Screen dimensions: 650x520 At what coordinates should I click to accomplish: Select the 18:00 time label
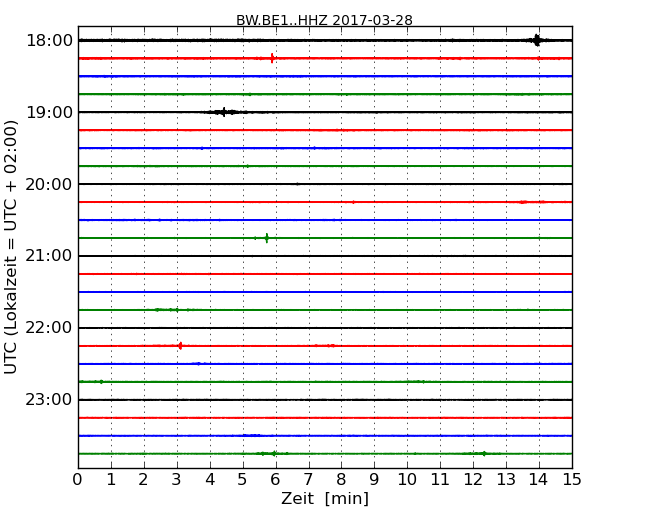click(49, 41)
